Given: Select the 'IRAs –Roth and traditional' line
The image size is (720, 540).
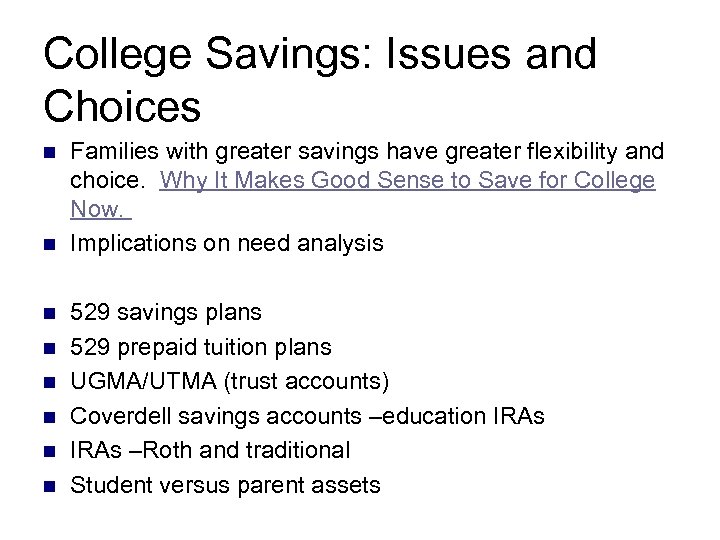Looking at the screenshot, I should (210, 451).
